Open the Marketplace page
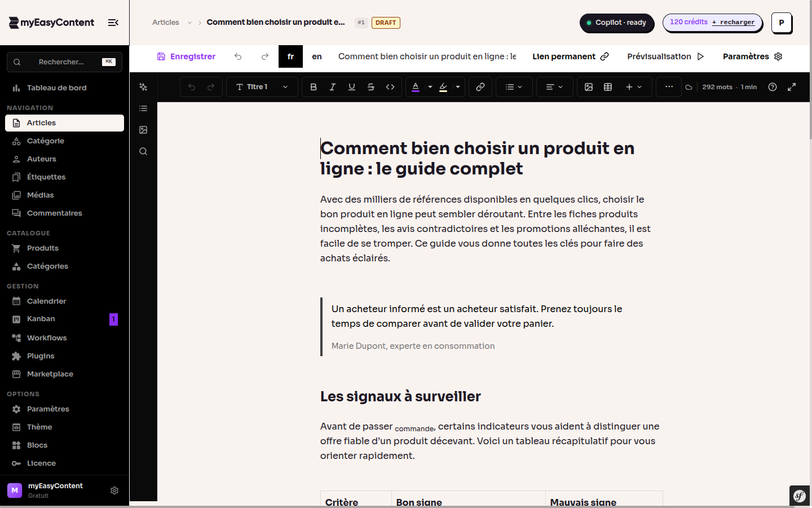This screenshot has height=508, width=812. 64,374
